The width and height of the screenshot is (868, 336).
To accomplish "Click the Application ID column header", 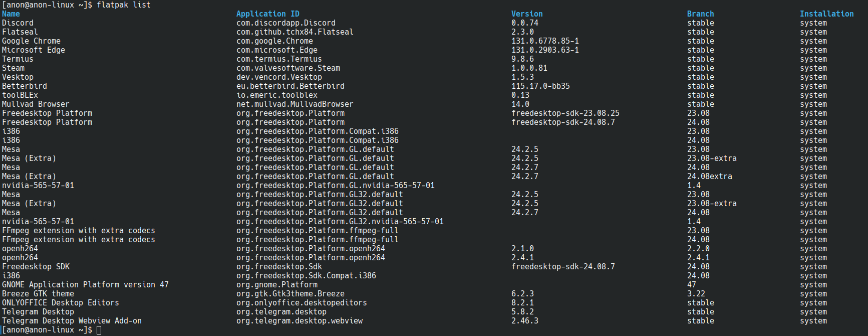I will coord(268,14).
